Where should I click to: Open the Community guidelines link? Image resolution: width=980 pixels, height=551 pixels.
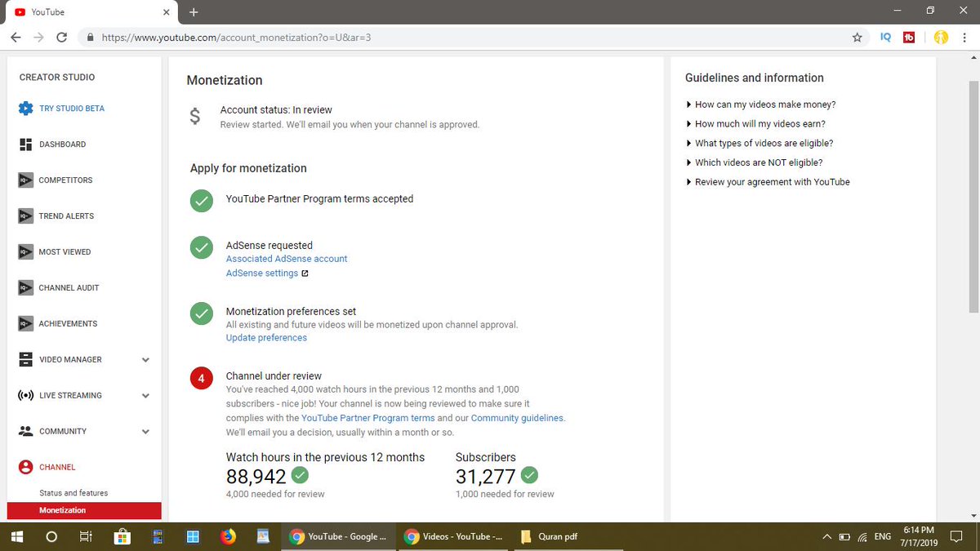pyautogui.click(x=517, y=418)
